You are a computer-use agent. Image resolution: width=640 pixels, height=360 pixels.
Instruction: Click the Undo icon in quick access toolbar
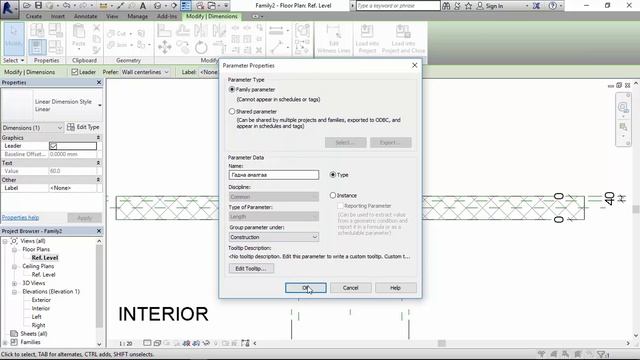tap(67, 6)
